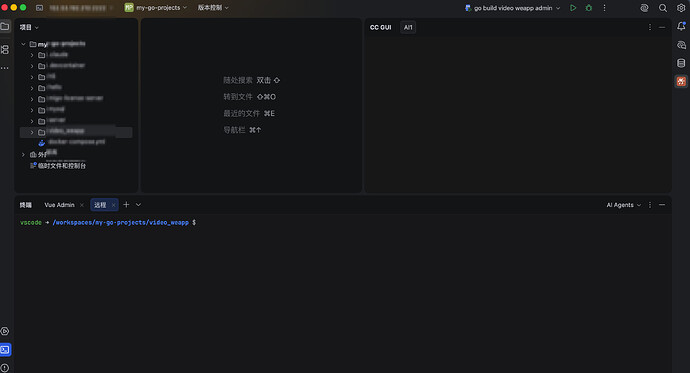Click the 导航栏 hint text
The image size is (690, 373).
click(x=234, y=130)
